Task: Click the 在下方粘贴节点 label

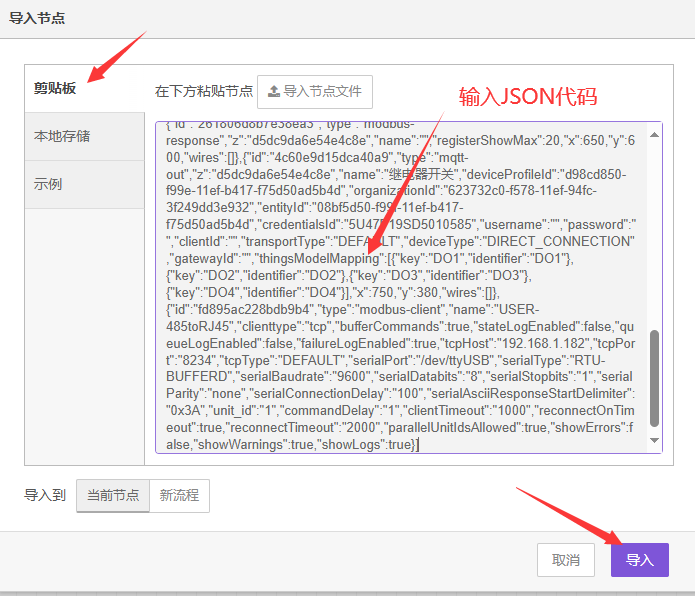Action: coord(204,91)
